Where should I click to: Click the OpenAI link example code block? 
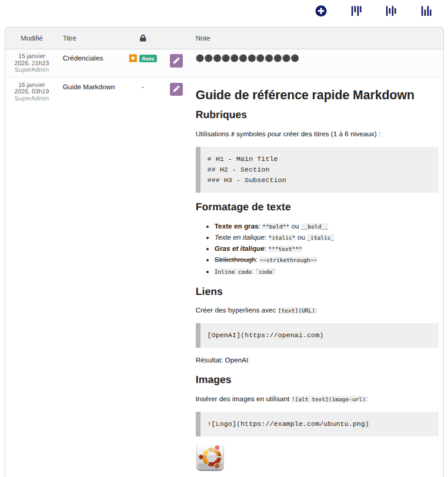317,335
